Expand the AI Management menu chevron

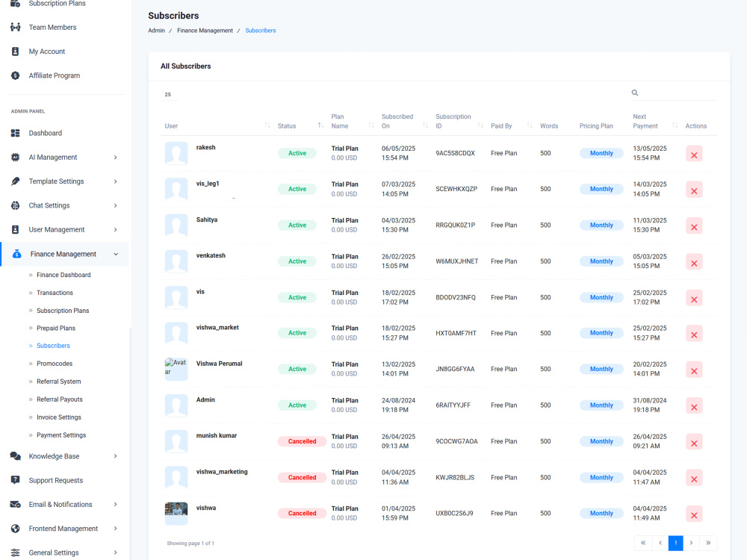(115, 157)
